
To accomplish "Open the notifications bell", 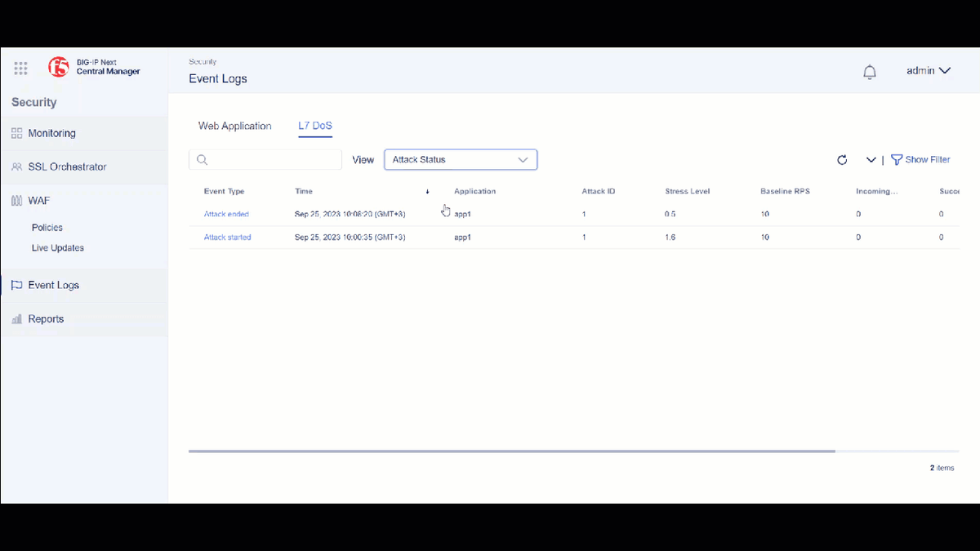I will coord(870,72).
